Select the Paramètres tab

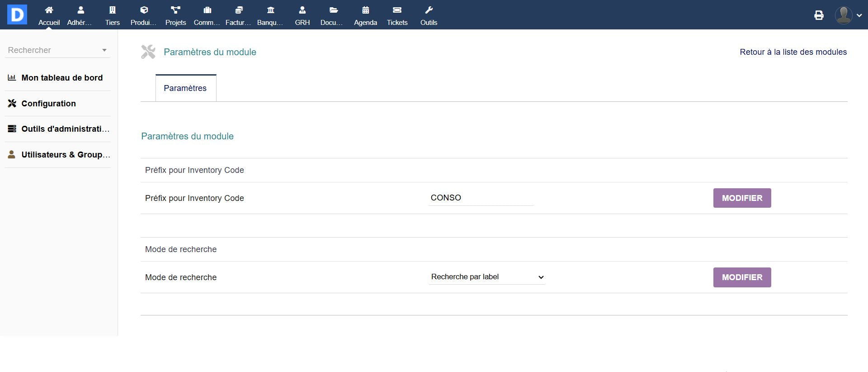point(185,88)
